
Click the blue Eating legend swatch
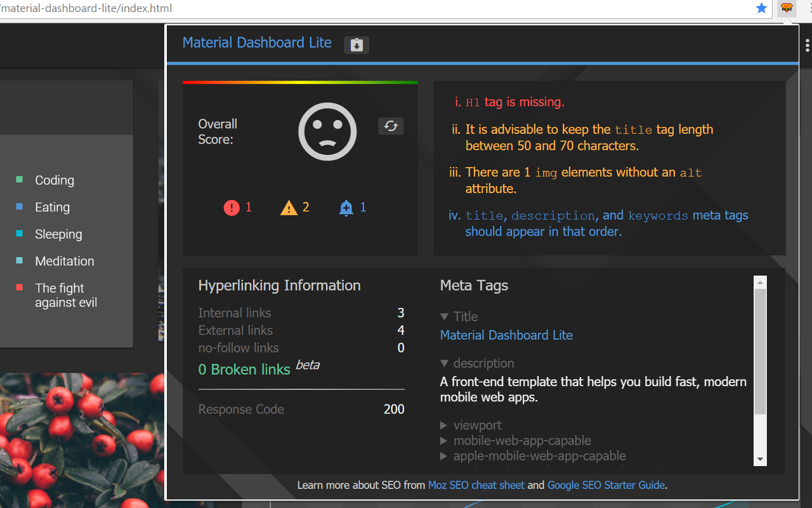point(20,206)
